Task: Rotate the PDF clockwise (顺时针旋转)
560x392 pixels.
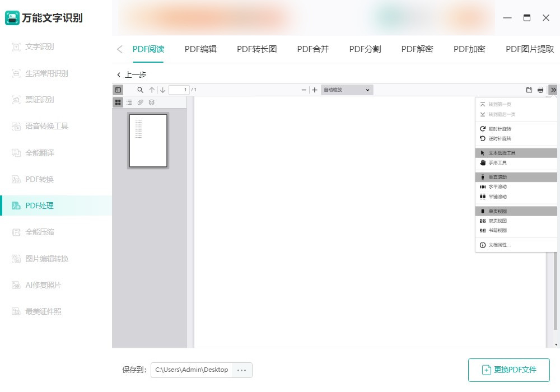Action: coord(500,128)
